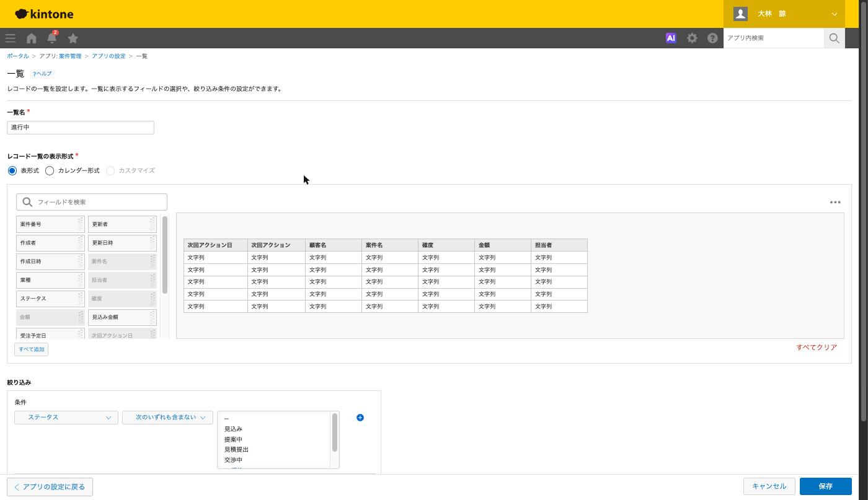Click the すべてクリア link

click(x=817, y=348)
